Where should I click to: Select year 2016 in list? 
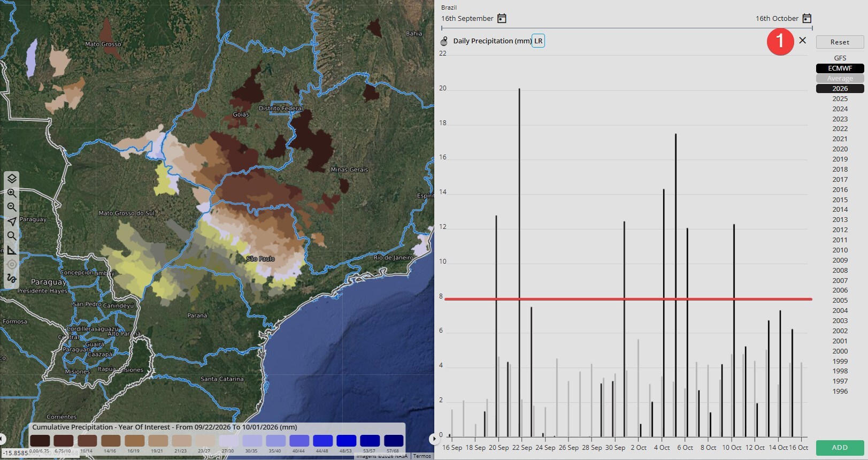click(x=840, y=189)
